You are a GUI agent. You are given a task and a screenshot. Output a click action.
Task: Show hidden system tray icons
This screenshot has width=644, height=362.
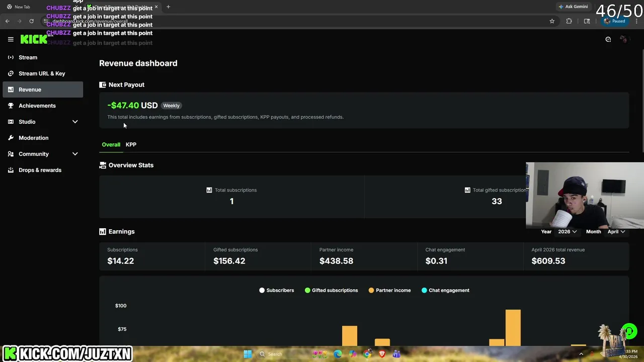tap(581, 354)
